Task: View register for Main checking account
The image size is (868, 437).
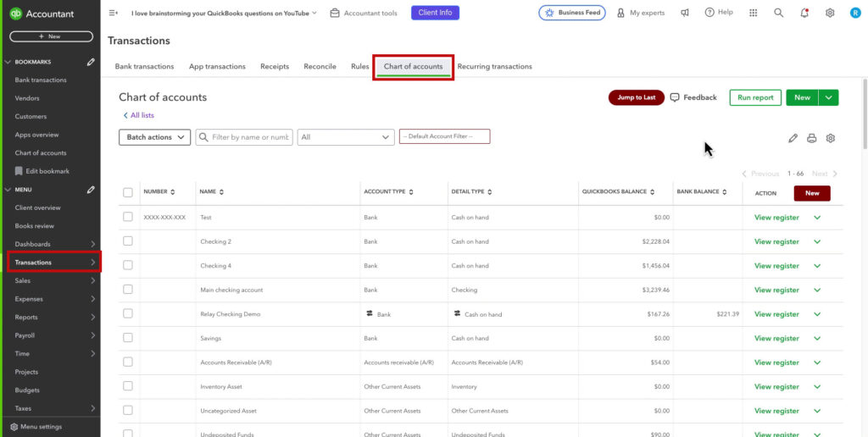Action: 776,290
